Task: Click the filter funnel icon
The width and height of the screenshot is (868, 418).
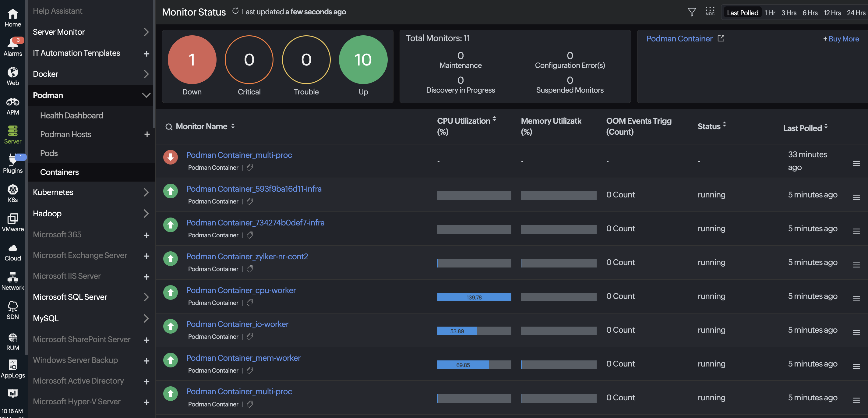Action: 691,12
